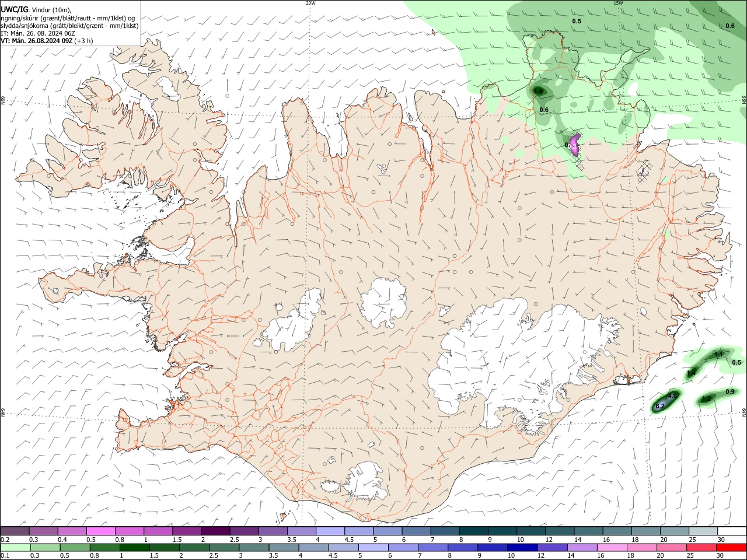Click the 'rigning/skúrir' legend description line

[x=68, y=17]
